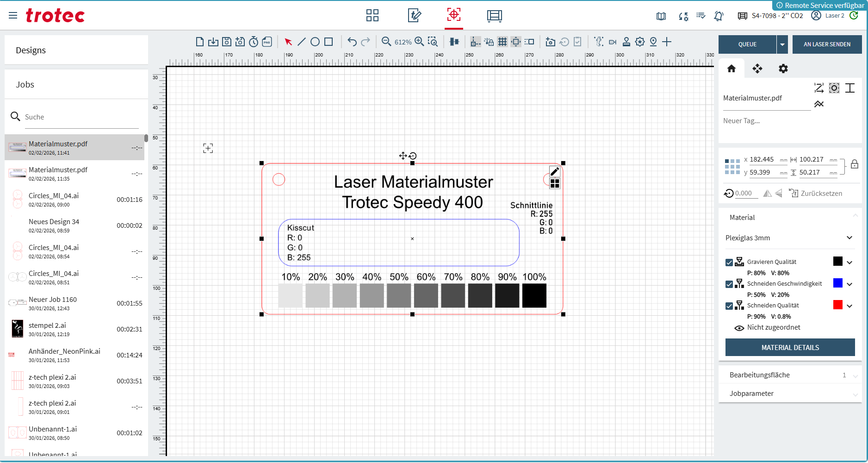The image size is (868, 463).
Task: Click the aspect ratio lock icon
Action: 855,165
